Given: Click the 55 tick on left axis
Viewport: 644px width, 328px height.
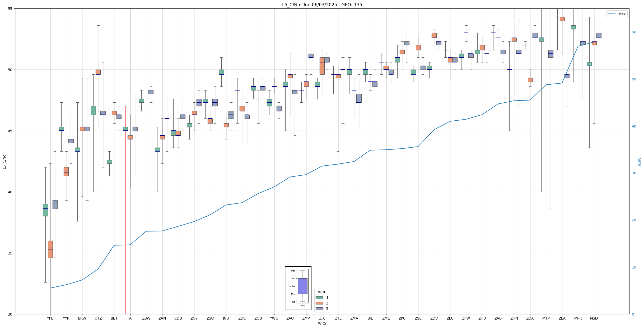Looking at the screenshot, I should click(10, 9).
